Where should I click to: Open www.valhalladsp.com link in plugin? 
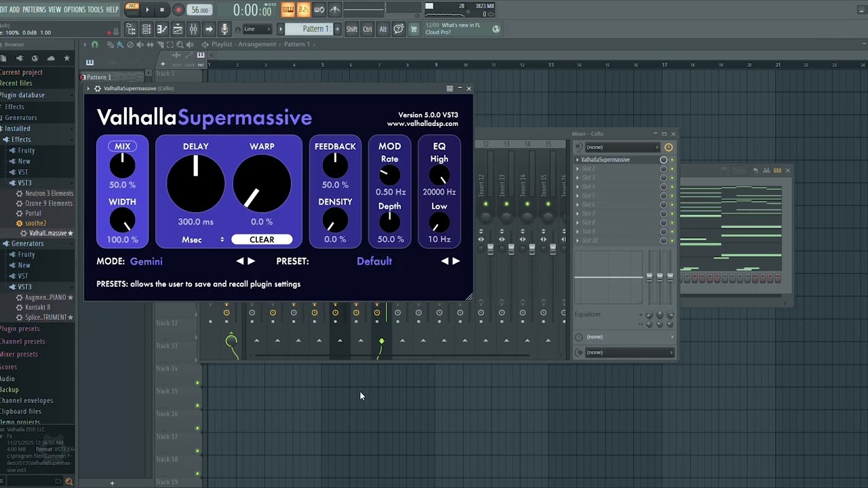tap(422, 123)
